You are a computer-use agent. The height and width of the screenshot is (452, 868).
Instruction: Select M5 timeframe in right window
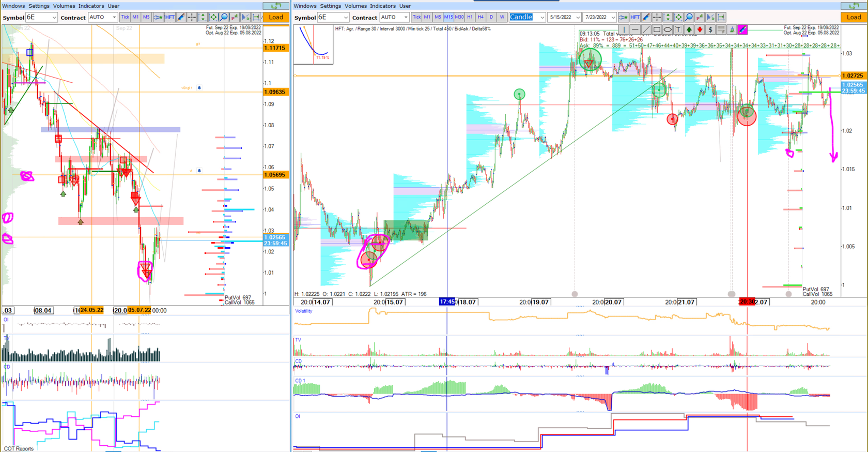[x=438, y=17]
